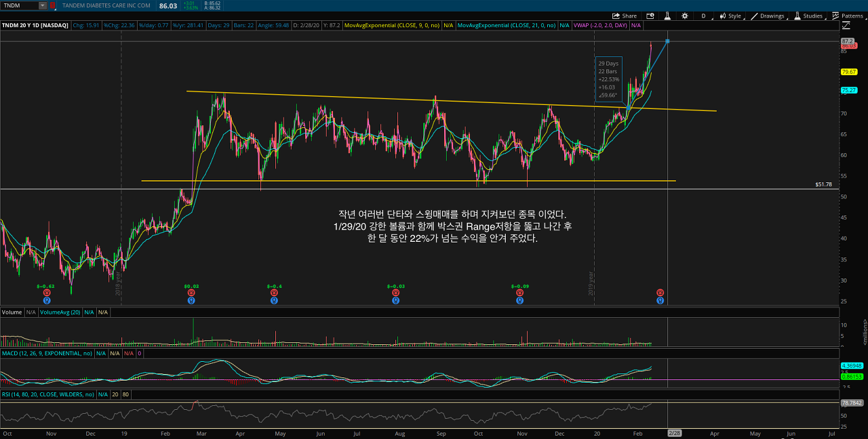Viewport: 868px width, 439px height.
Task: Open the chart notes calendar icon
Action: point(650,16)
